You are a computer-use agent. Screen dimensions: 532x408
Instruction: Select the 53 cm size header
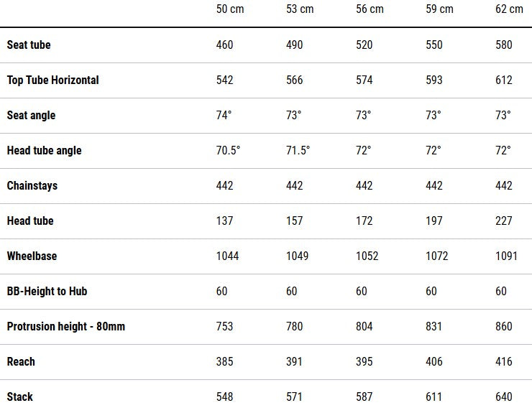pyautogui.click(x=300, y=9)
